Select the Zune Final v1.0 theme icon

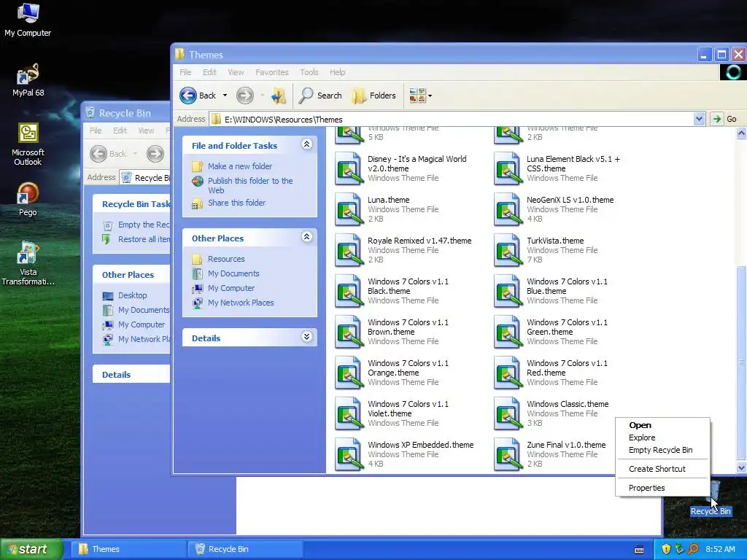coord(508,454)
